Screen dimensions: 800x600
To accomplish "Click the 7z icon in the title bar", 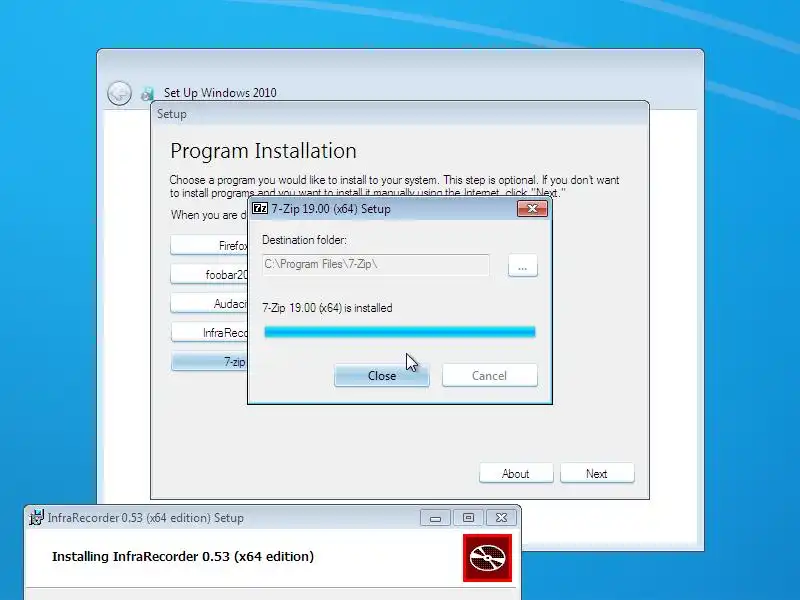I will point(260,208).
